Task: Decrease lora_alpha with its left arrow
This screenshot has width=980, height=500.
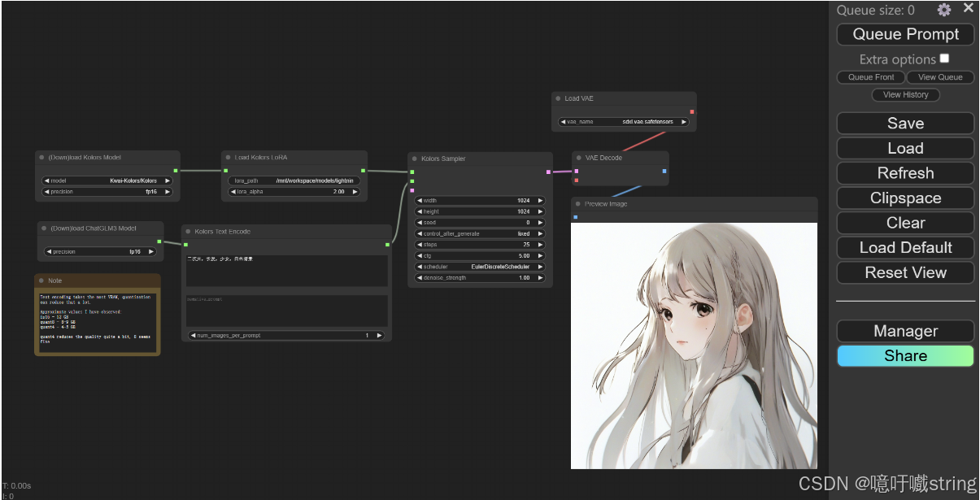Action: 233,192
